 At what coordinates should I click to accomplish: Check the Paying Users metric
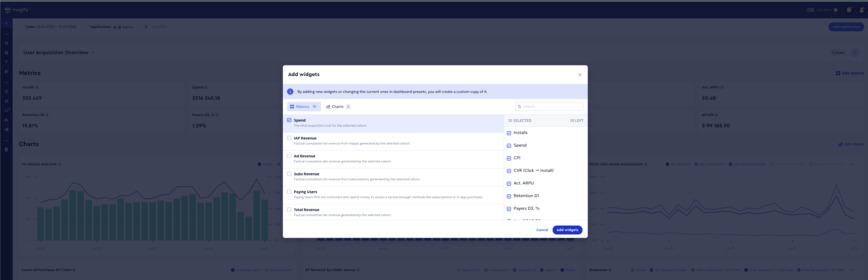[289, 191]
